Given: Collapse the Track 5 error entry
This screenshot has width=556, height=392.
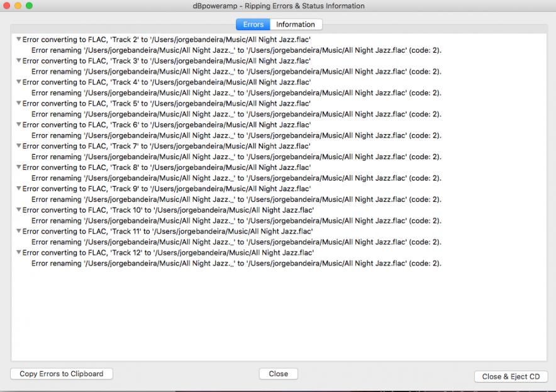Looking at the screenshot, I should point(18,104).
